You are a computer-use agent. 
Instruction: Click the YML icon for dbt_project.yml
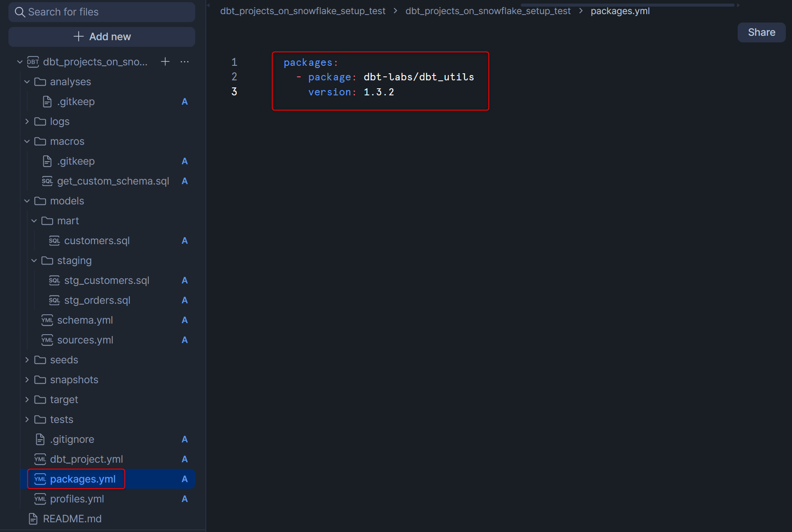[40, 459]
